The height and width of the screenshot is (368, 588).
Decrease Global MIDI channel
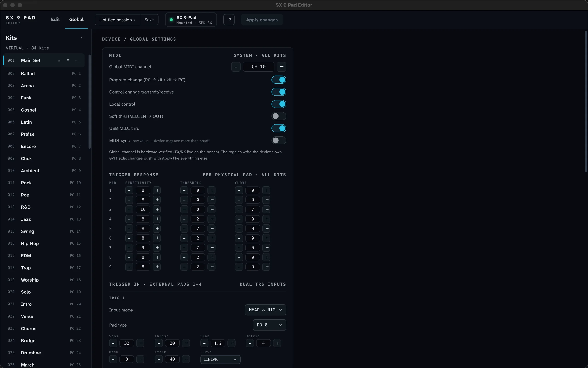(x=236, y=67)
